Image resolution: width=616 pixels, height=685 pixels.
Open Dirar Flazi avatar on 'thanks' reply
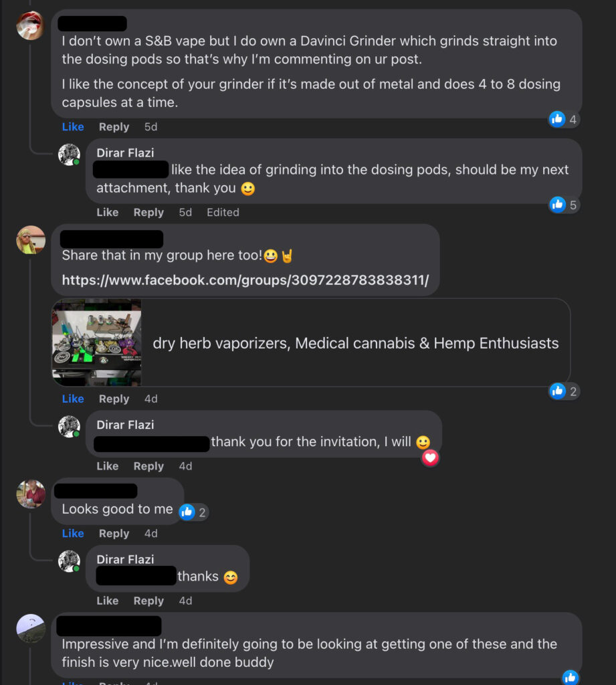69,561
